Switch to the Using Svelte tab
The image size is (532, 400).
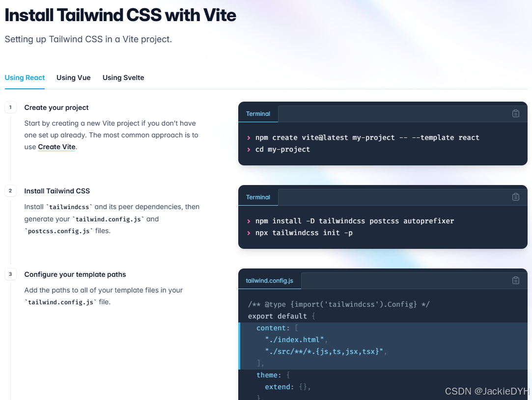(x=123, y=78)
